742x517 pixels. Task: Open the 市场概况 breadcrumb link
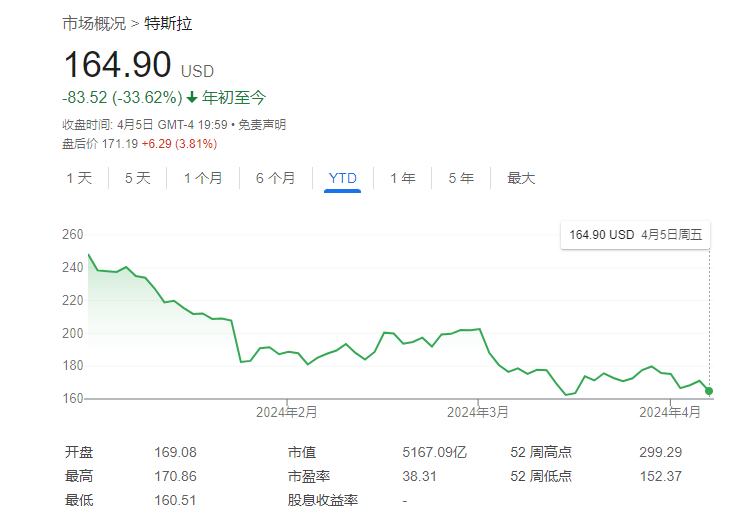(94, 24)
